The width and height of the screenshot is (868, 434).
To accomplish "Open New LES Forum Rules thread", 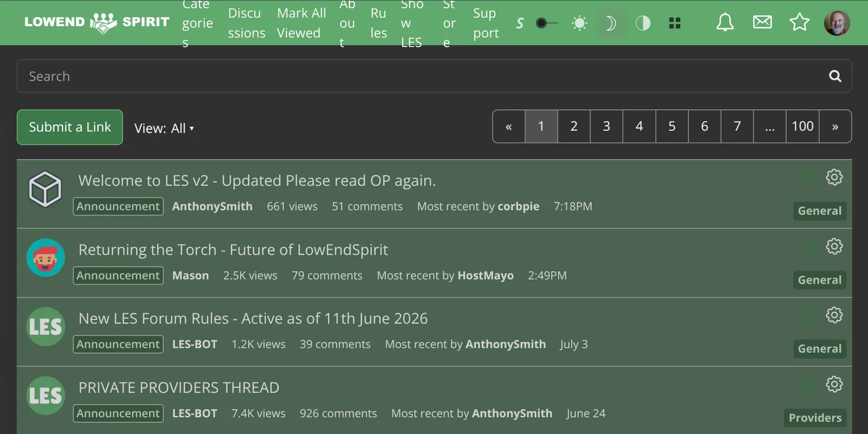I will [x=253, y=318].
